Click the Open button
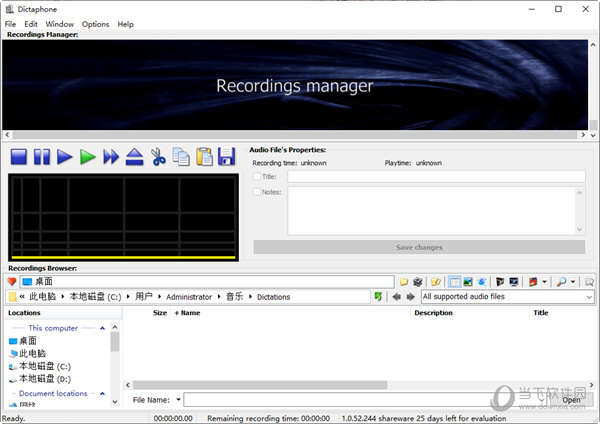This screenshot has width=600, height=424. 571,400
